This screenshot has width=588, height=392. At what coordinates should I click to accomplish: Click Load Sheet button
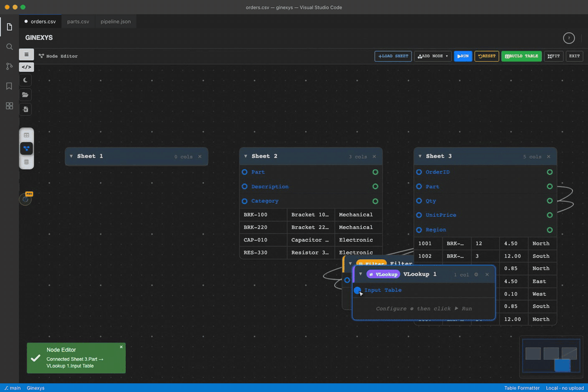click(393, 56)
